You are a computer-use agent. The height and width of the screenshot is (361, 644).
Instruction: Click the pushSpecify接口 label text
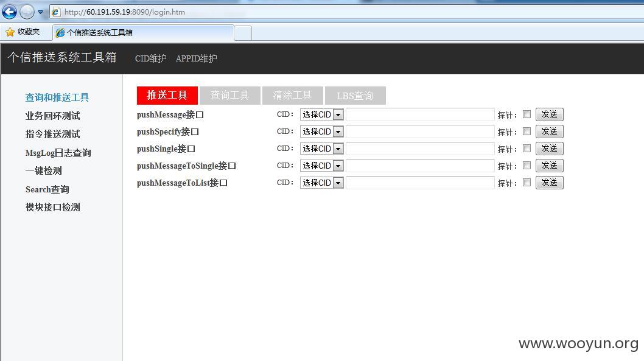[x=168, y=132]
